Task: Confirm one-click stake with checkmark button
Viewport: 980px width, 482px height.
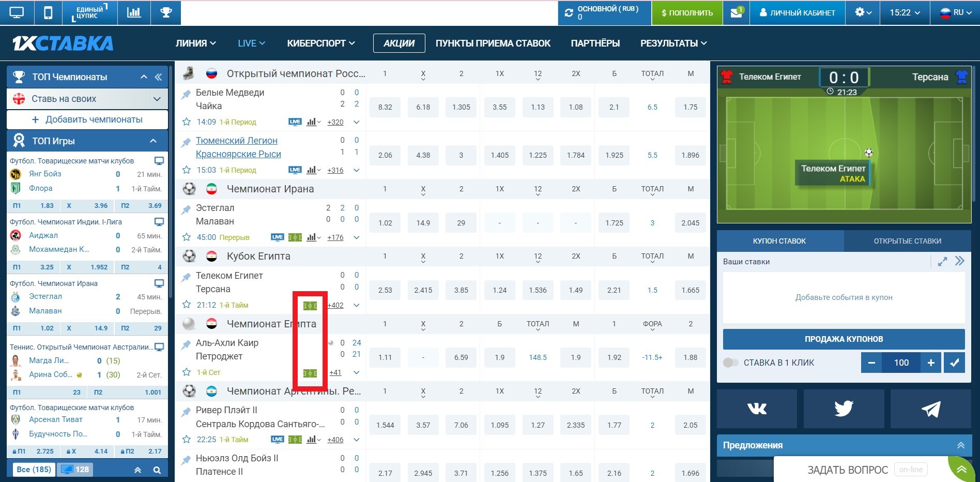Action: tap(954, 363)
